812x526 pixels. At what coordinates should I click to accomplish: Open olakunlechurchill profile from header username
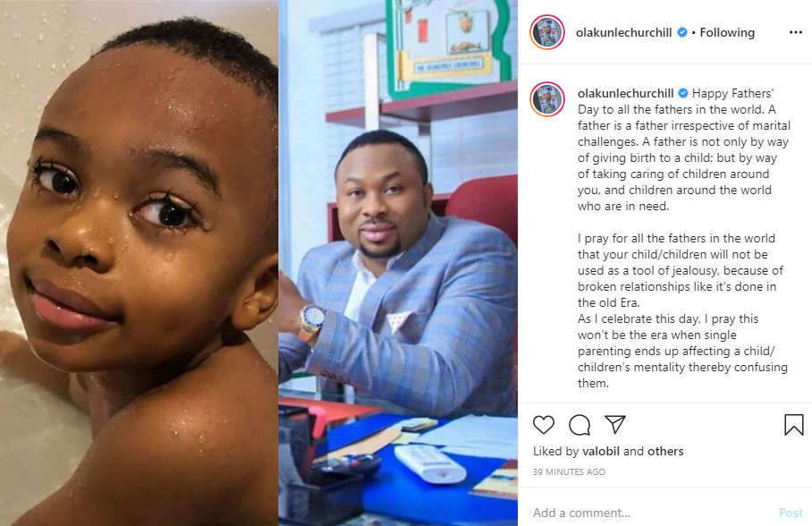[623, 32]
